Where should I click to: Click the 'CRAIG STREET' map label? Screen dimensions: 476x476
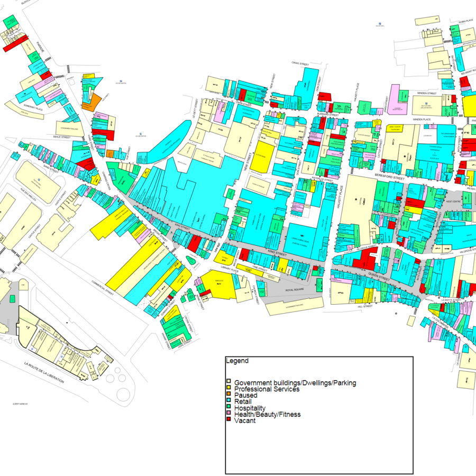(x=300, y=64)
